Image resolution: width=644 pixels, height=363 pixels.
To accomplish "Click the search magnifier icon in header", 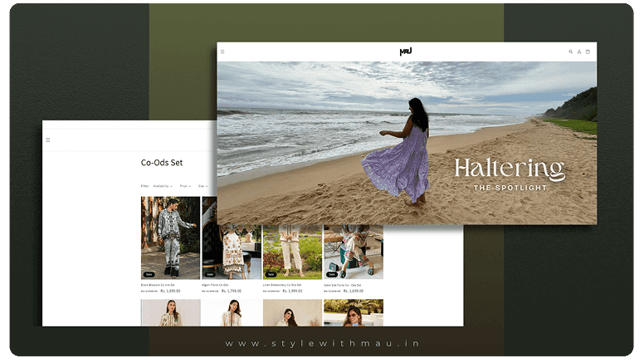I will tap(570, 52).
